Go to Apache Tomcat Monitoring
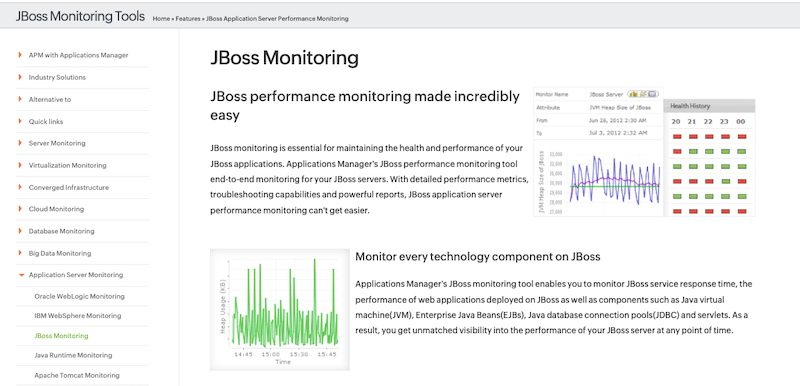 pyautogui.click(x=77, y=375)
